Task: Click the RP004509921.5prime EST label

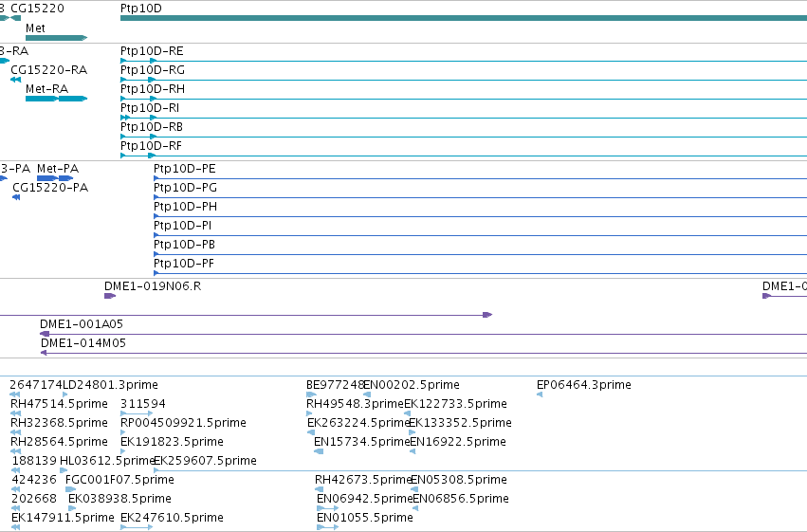Action: point(183,423)
